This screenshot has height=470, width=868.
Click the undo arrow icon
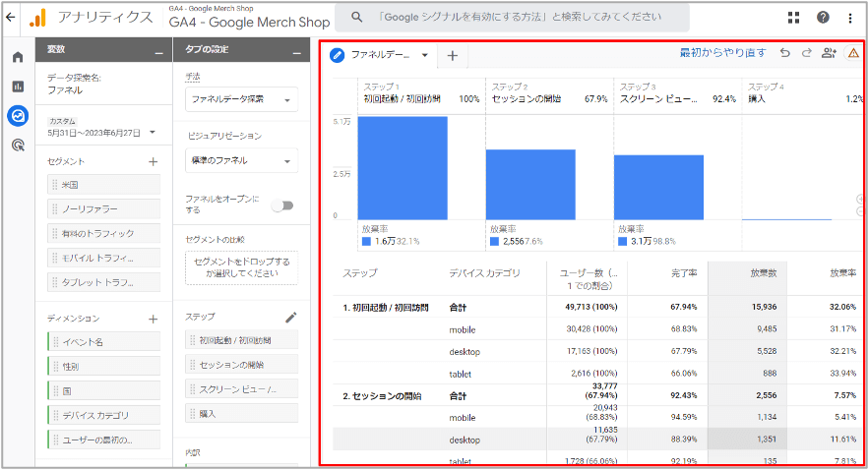coord(785,53)
